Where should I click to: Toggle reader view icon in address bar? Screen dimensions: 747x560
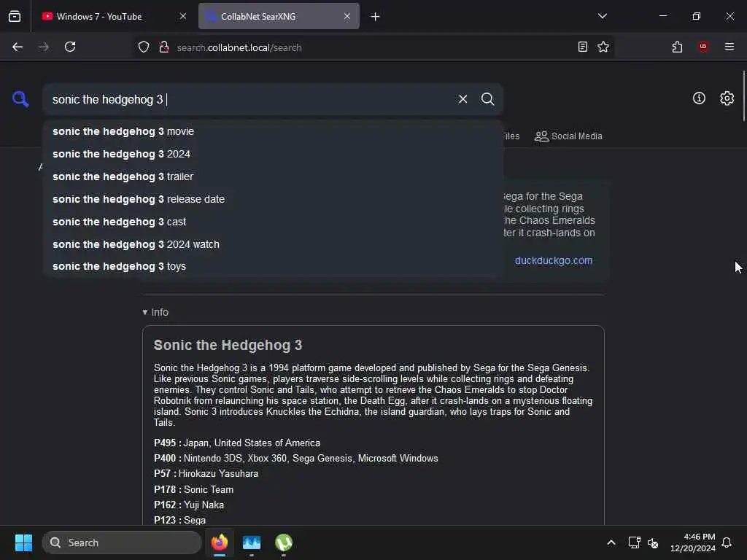pyautogui.click(x=582, y=47)
